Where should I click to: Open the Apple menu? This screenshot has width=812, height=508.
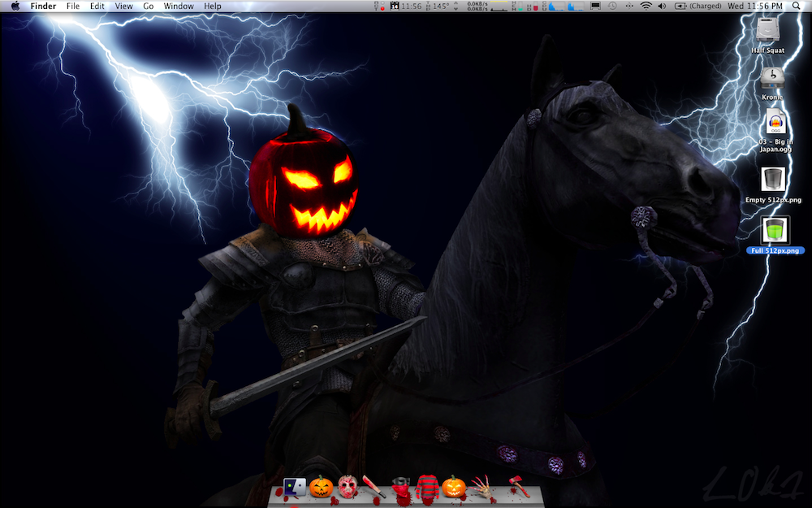[x=15, y=7]
